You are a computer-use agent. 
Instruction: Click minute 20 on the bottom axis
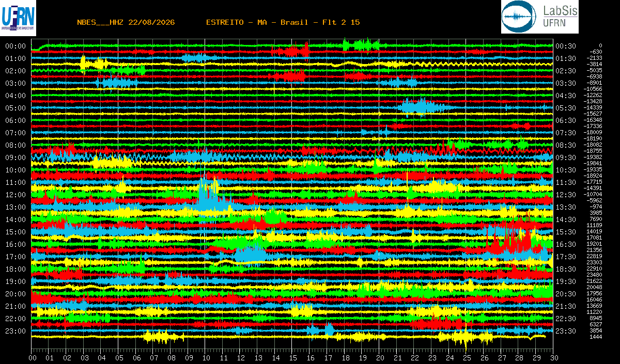pyautogui.click(x=379, y=358)
